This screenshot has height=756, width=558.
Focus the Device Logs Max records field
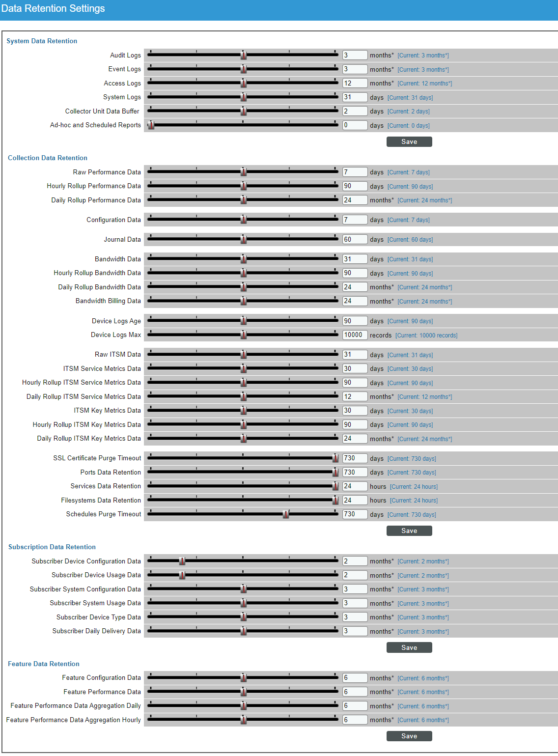(x=355, y=335)
